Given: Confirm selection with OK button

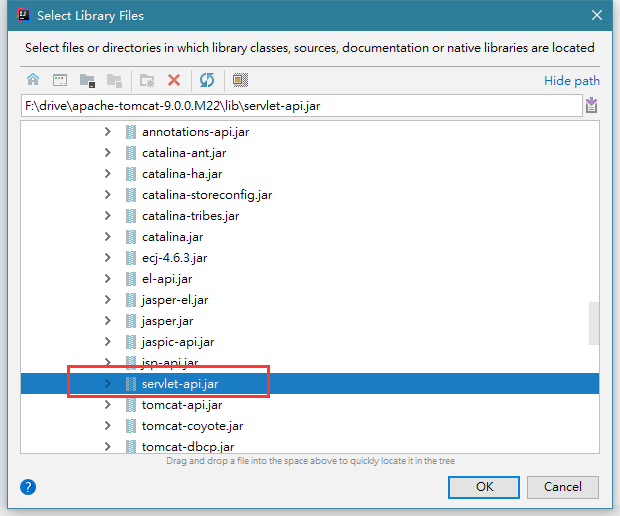Looking at the screenshot, I should 484,487.
